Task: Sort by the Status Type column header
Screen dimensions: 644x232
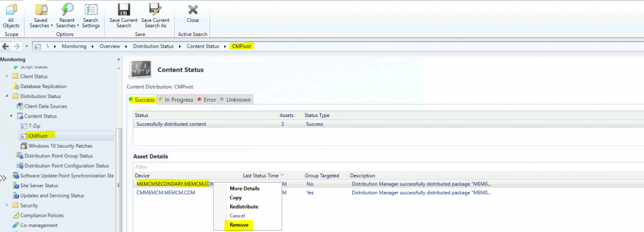Action: [x=317, y=116]
